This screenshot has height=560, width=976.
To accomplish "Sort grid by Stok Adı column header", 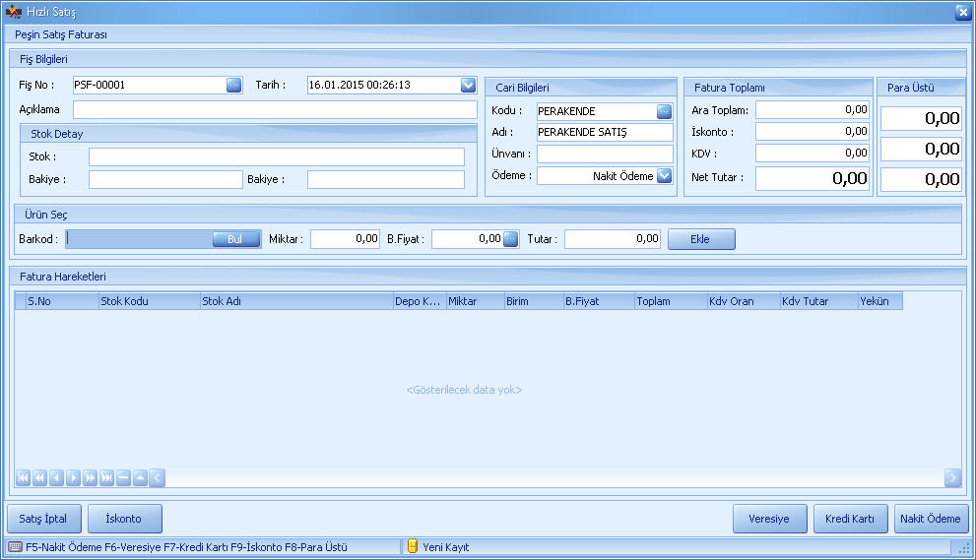I will pyautogui.click(x=295, y=301).
